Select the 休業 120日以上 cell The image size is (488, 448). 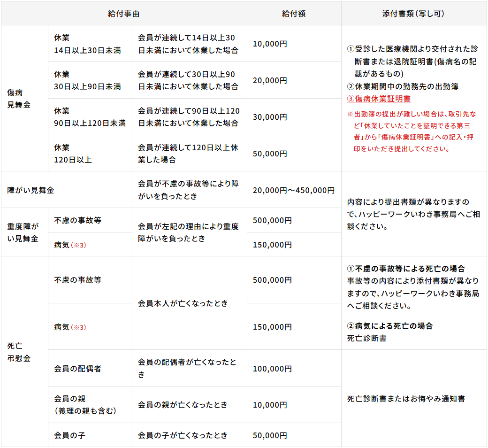coord(89,153)
